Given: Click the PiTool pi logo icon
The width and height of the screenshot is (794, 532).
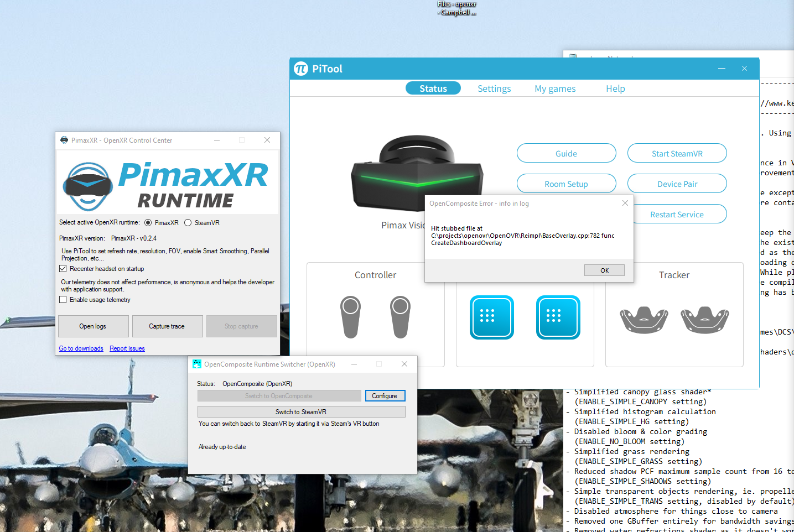Looking at the screenshot, I should (300, 69).
